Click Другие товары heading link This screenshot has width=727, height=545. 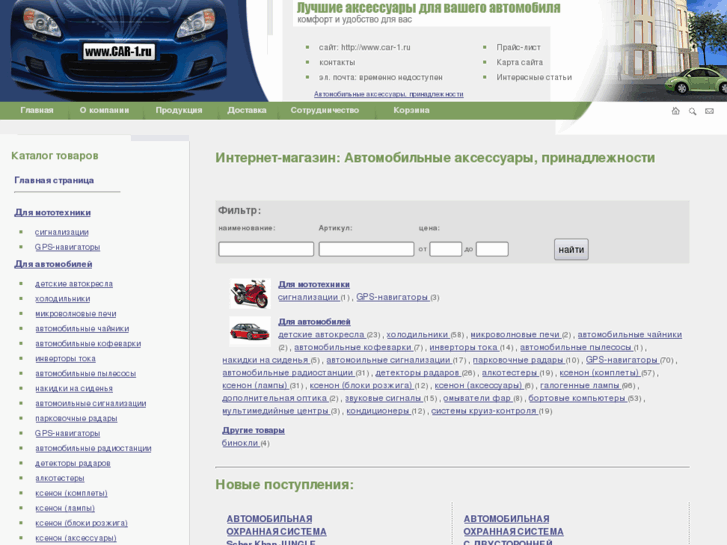253,430
